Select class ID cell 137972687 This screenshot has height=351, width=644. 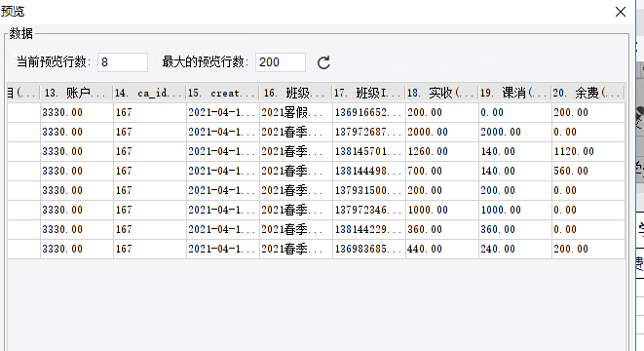369,132
